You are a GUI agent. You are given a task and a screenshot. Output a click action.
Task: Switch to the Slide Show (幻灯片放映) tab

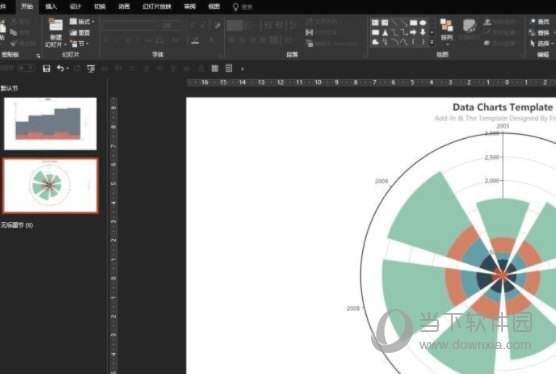[x=157, y=6]
